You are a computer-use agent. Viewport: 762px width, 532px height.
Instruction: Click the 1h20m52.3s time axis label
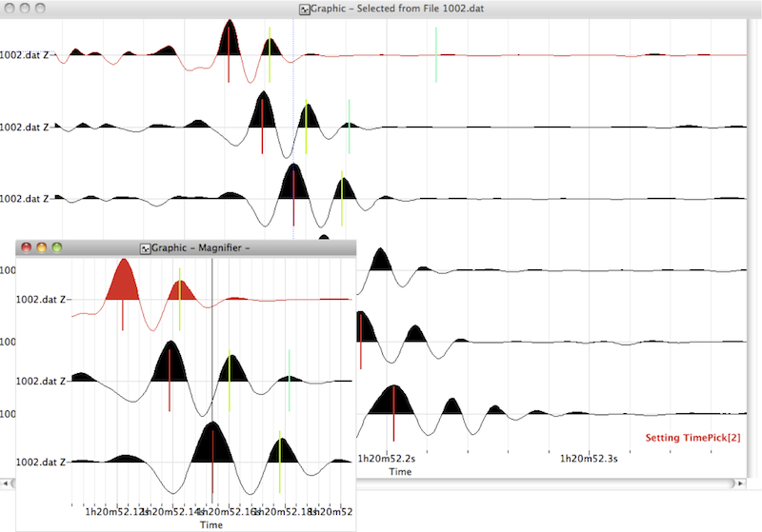pyautogui.click(x=588, y=459)
